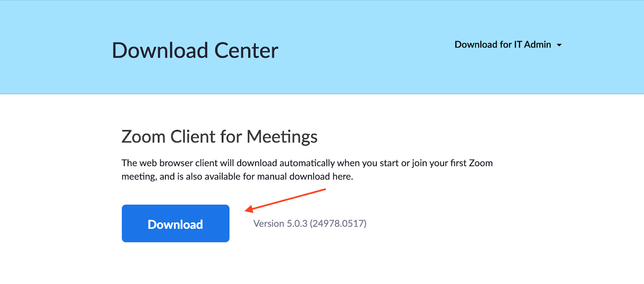
Task: Click the caret next to Download for IT Admin
Action: pos(560,45)
